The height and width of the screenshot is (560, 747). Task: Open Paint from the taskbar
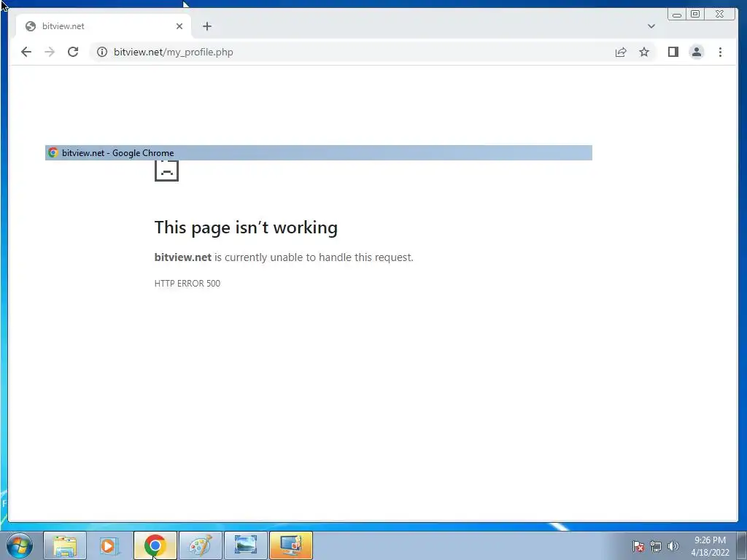[x=200, y=545]
